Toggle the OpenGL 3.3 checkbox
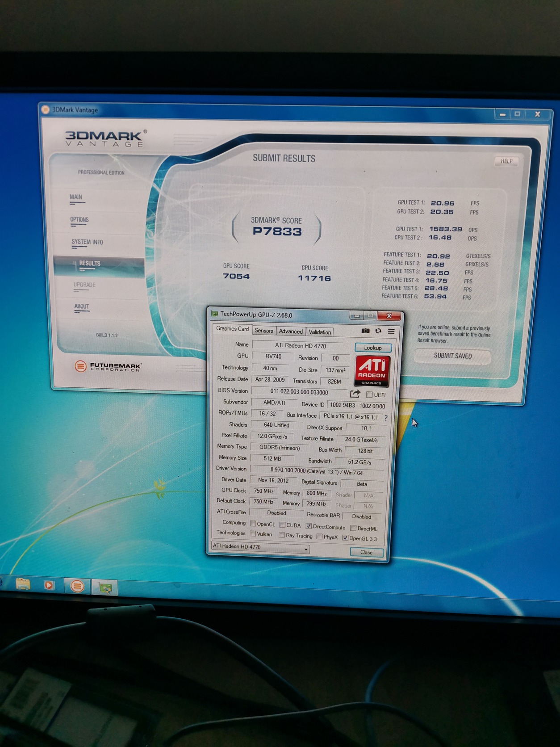Viewport: 560px width, 747px height. pos(345,537)
